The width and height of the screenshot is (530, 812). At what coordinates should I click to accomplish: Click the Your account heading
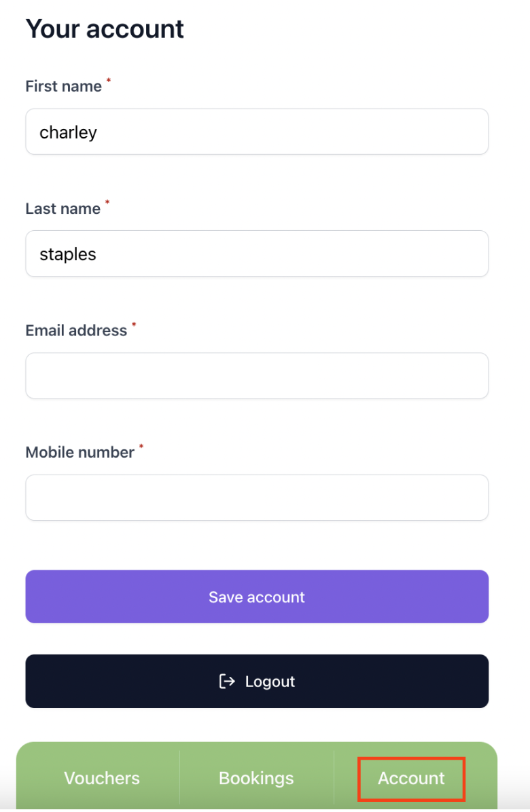click(105, 29)
